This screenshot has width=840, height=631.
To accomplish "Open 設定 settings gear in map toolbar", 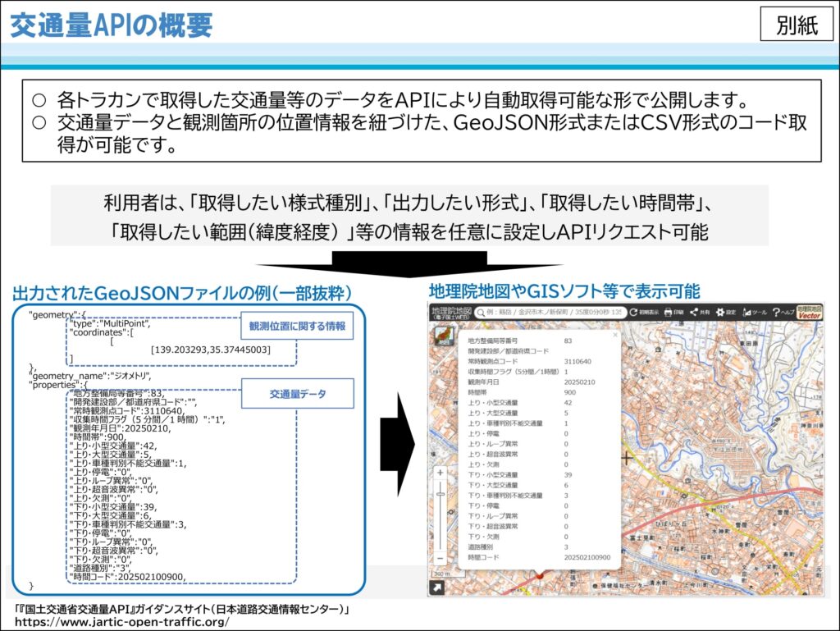I will (726, 313).
